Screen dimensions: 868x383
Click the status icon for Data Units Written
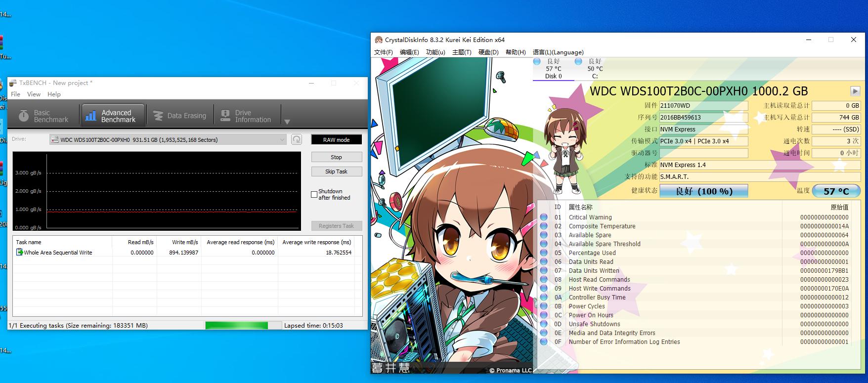(544, 271)
